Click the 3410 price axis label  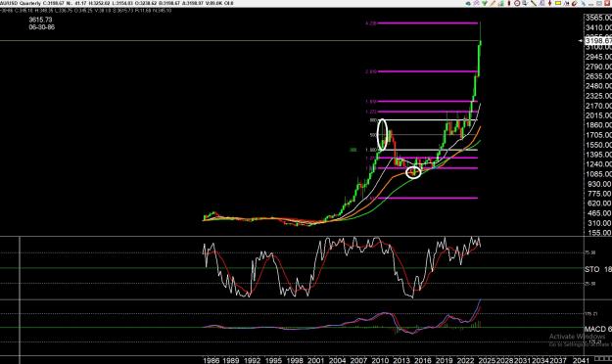(598, 27)
